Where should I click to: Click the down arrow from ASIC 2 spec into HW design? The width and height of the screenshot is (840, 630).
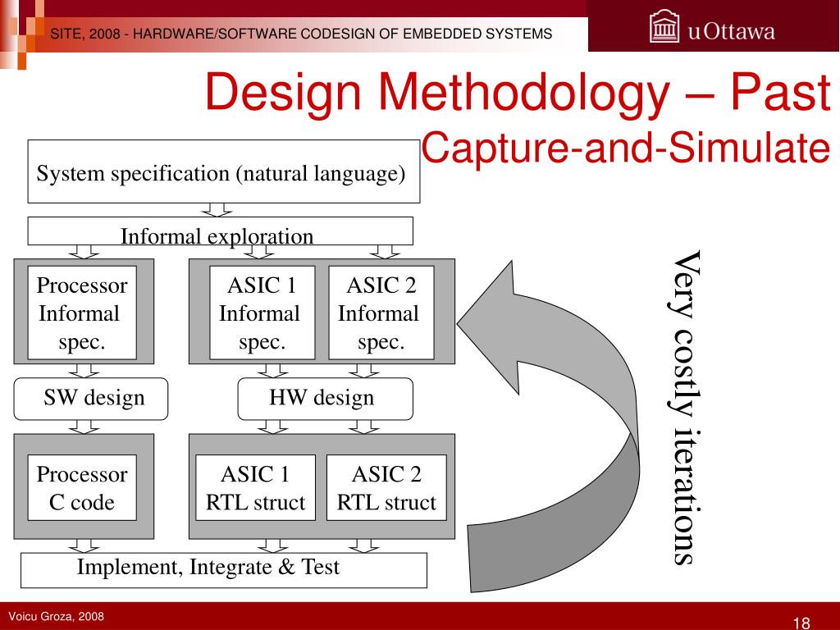pyautogui.click(x=363, y=371)
